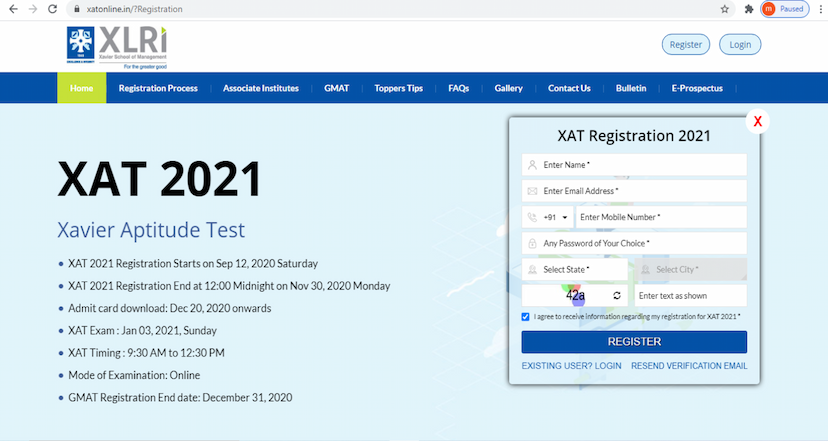This screenshot has height=441, width=828.
Task: Open the Paused profile button
Action: click(785, 9)
